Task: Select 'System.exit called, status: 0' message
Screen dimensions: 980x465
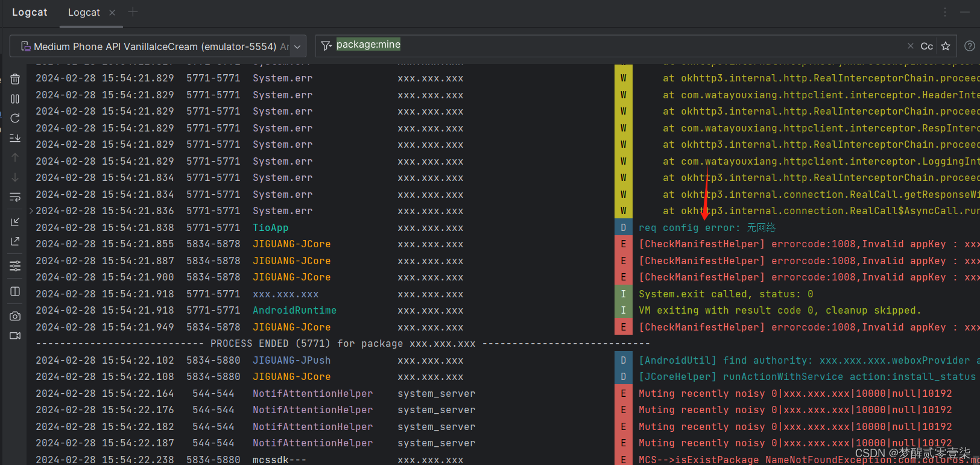Action: (726, 294)
